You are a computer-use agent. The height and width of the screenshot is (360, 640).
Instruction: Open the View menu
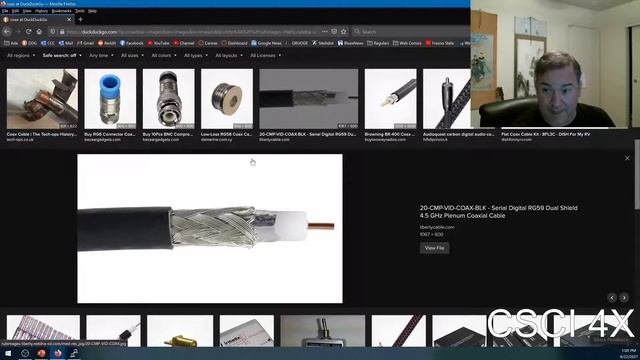(27, 11)
